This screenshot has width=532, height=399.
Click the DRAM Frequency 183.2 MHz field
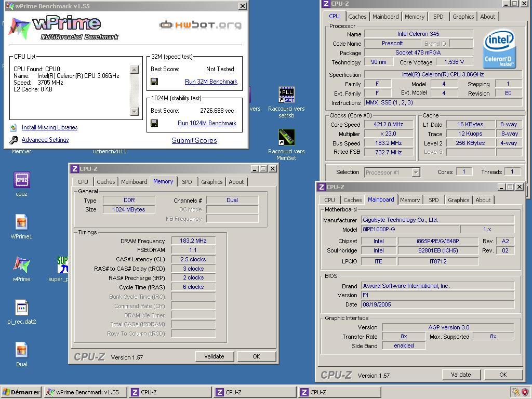[193, 241]
